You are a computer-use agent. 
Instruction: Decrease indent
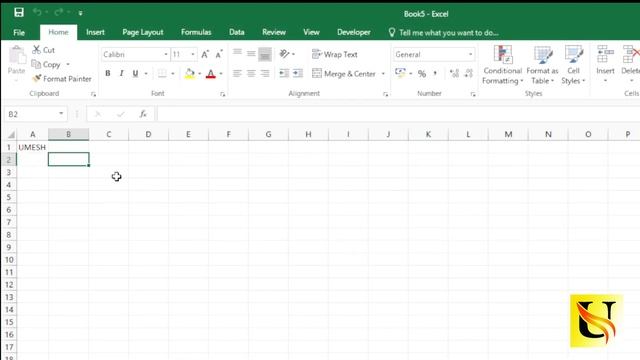point(284,73)
